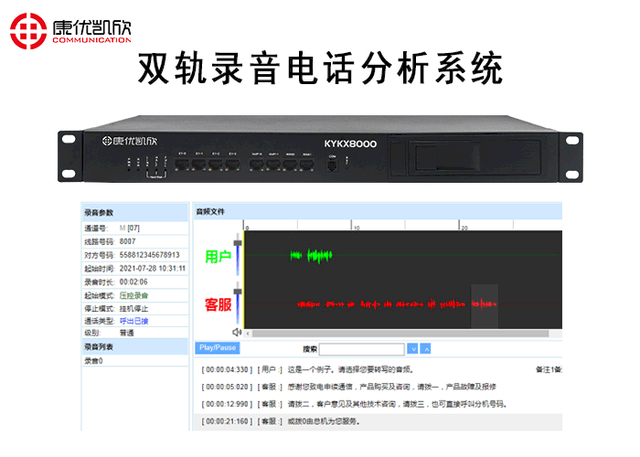Click the recording duration 00:02:06
This screenshot has width=640, height=457.
(133, 282)
